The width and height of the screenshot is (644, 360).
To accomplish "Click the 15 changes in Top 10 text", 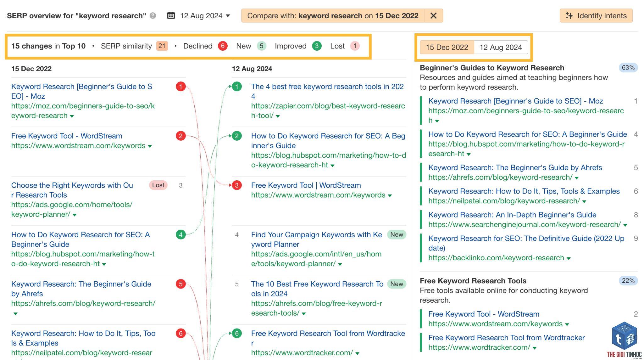I will [48, 46].
